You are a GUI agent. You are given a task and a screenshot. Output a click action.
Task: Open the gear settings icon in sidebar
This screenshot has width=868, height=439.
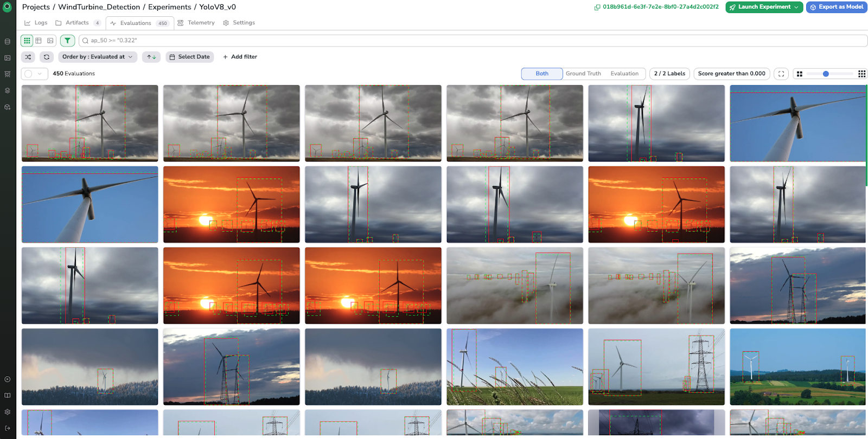click(8, 412)
